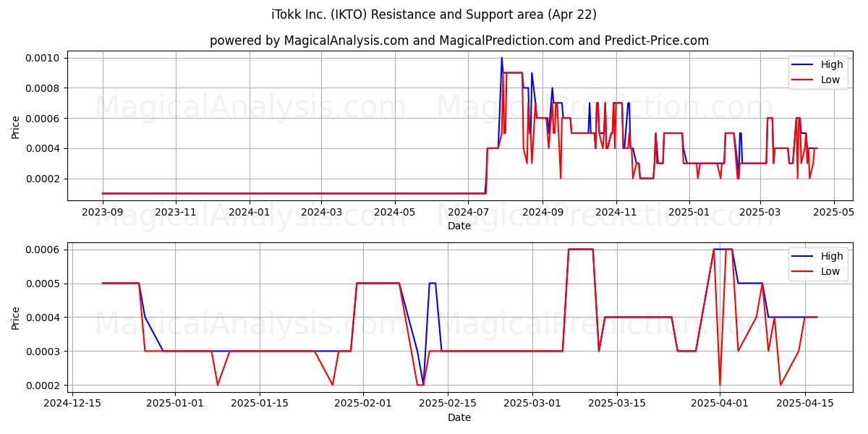Click the 2024-11 x-axis tick label

point(616,212)
